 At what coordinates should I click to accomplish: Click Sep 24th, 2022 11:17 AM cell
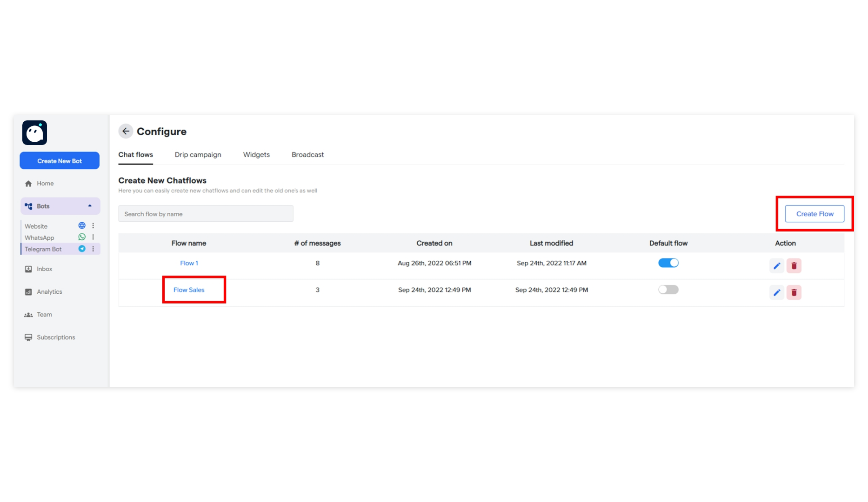pos(551,263)
